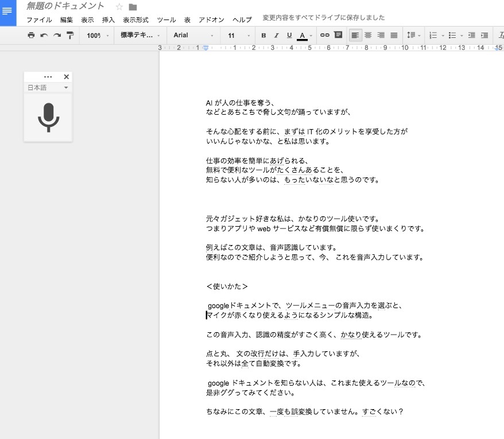The image size is (504, 439).
Task: Click the voice panel drag handle dots
Action: click(48, 77)
